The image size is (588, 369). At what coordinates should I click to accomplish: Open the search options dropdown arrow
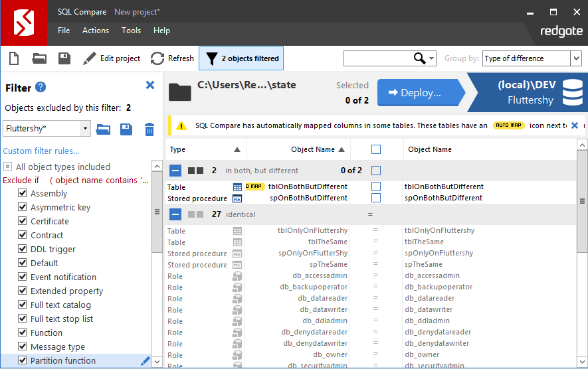[432, 58]
